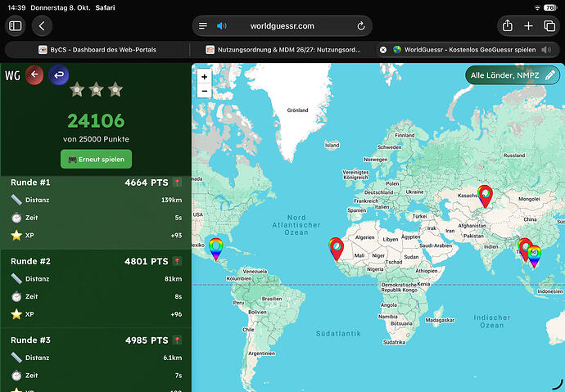The image size is (565, 392).
Task: Click the blue return arrow button
Action: pos(59,74)
